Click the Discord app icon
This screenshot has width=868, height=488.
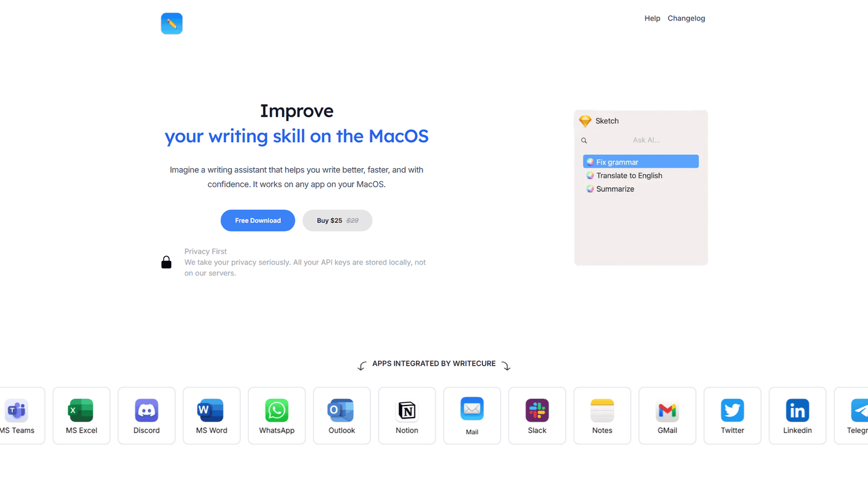146,411
